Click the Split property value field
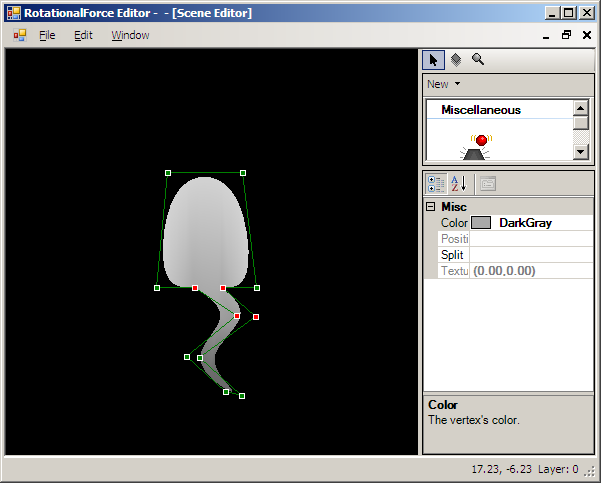 coord(530,255)
